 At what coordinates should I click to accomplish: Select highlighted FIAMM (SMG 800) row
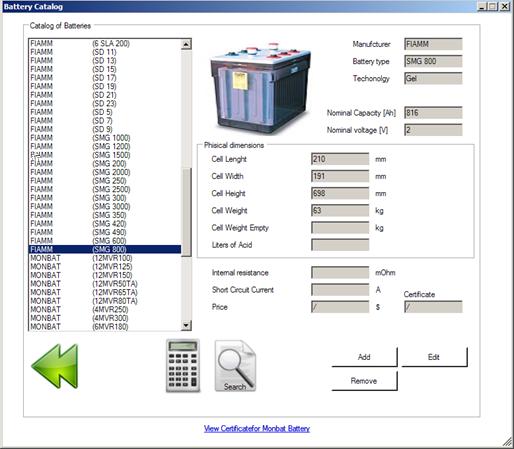click(105, 249)
